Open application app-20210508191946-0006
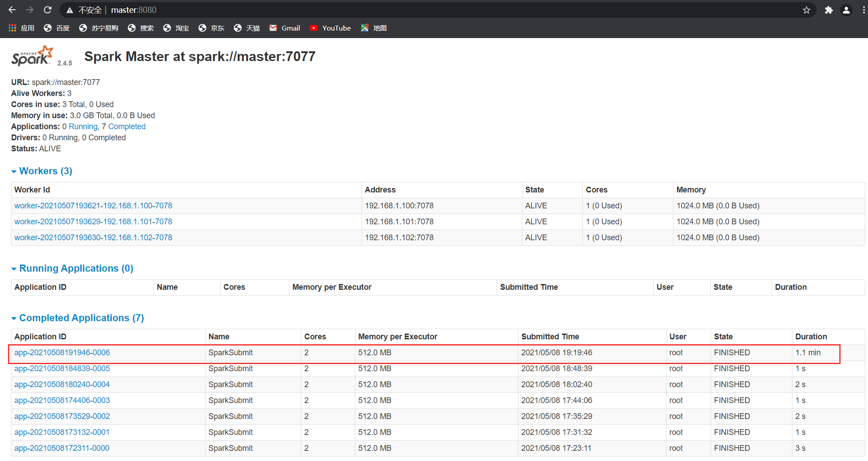Screen dimensions: 868x461 click(x=62, y=353)
